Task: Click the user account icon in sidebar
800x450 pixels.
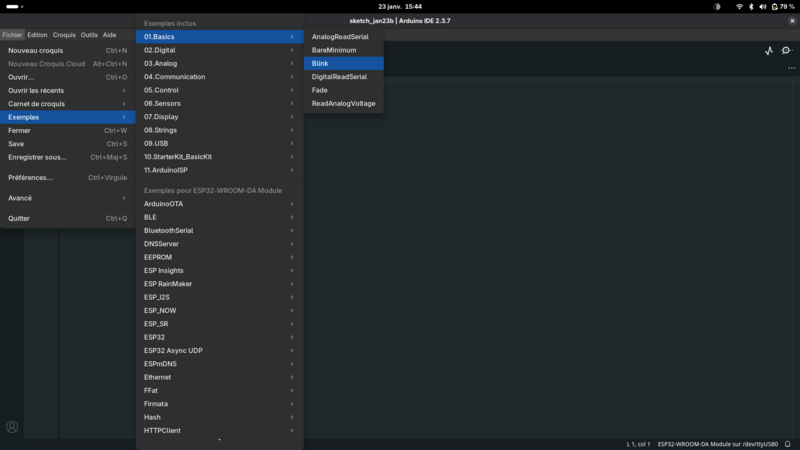Action: (x=12, y=427)
